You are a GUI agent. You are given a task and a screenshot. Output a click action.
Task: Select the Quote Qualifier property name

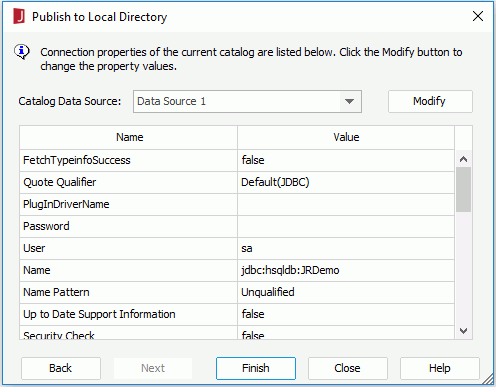(128, 182)
